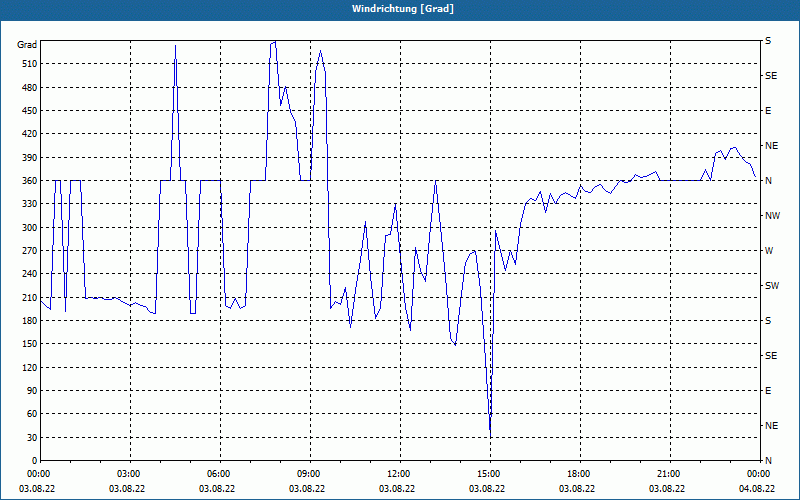The height and width of the screenshot is (500, 800).
Task: Click the S compass label at 180 level
Action: (x=768, y=321)
